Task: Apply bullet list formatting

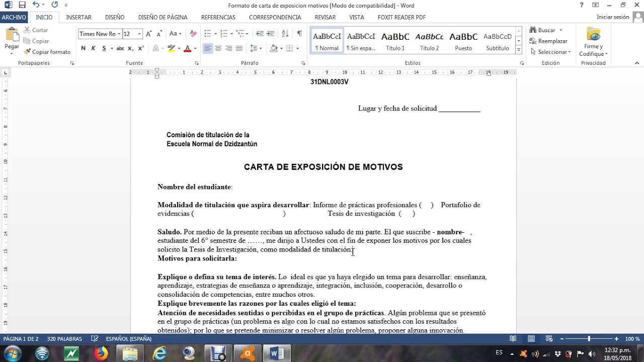Action: point(208,34)
